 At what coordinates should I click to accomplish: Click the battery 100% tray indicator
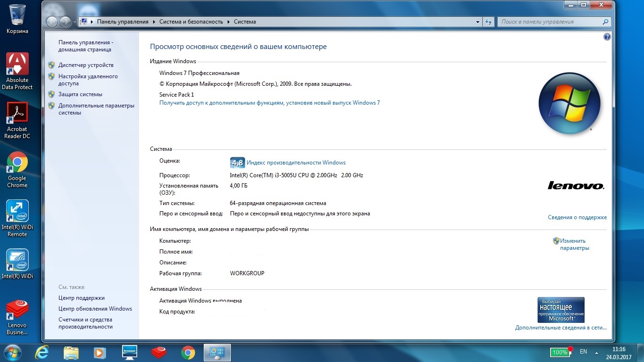click(560, 352)
